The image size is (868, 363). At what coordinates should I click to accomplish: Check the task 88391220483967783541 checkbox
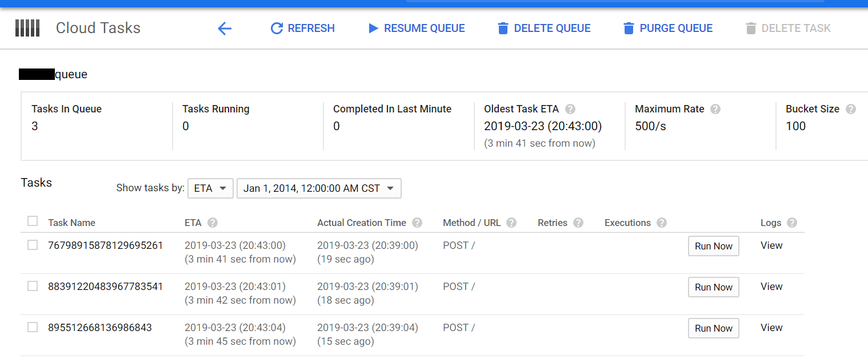click(x=33, y=286)
